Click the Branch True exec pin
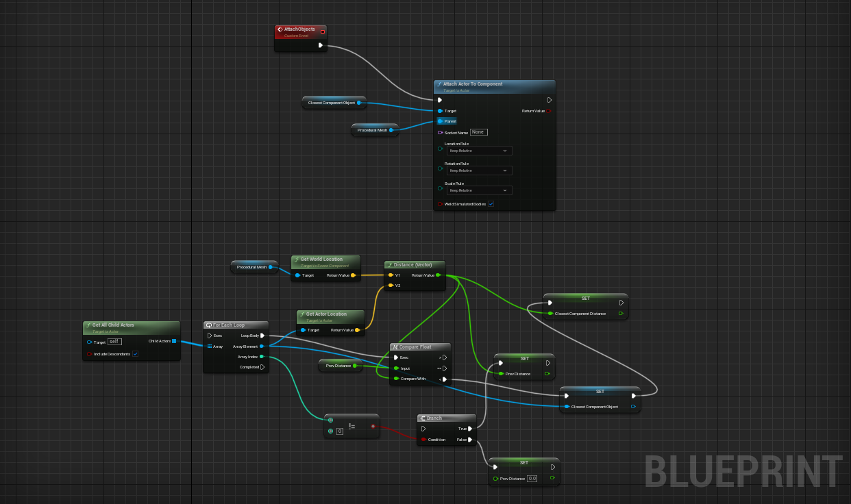851x504 pixels. (470, 429)
